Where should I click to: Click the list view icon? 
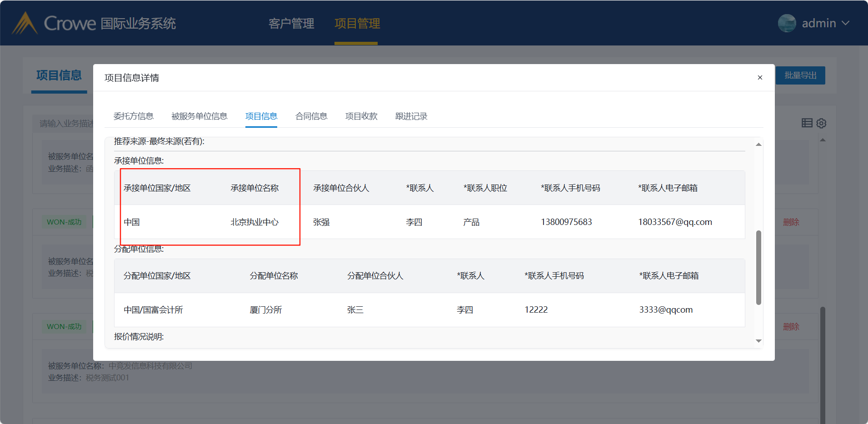click(x=807, y=123)
